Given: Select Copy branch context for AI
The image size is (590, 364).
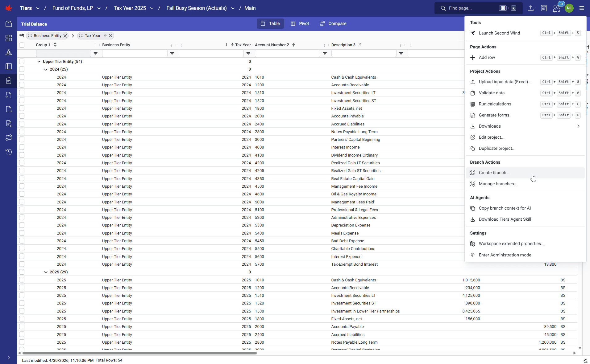Looking at the screenshot, I should pos(525,208).
